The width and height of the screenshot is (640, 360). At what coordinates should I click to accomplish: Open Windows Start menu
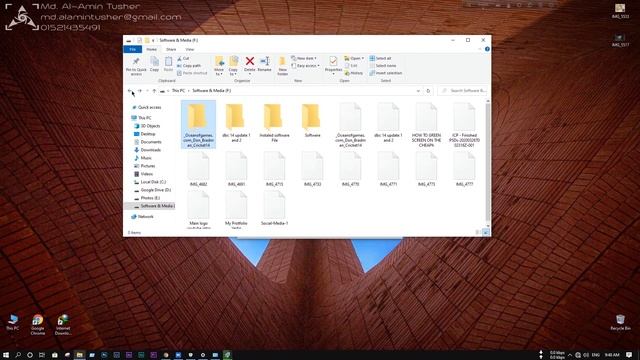[x=6, y=355]
